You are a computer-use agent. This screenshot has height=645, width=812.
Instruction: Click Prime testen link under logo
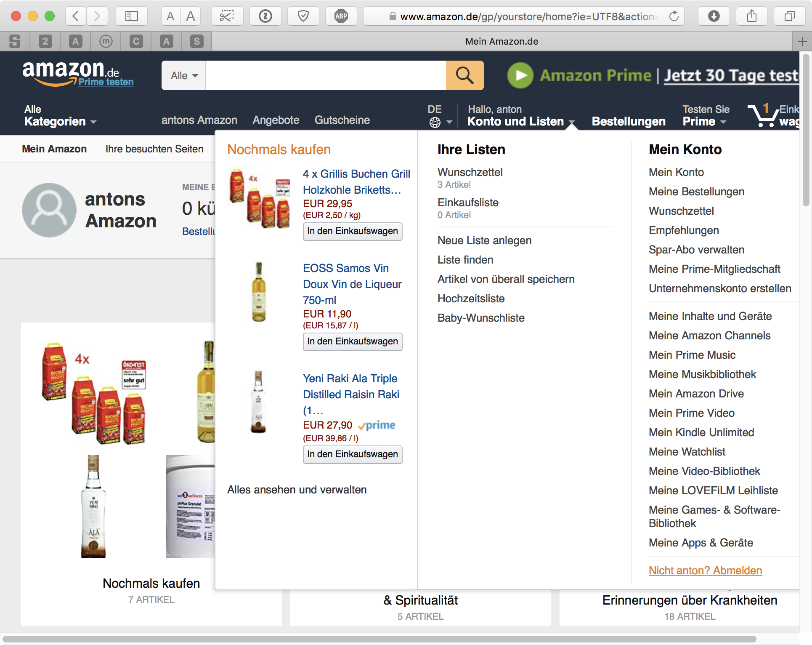coord(106,82)
